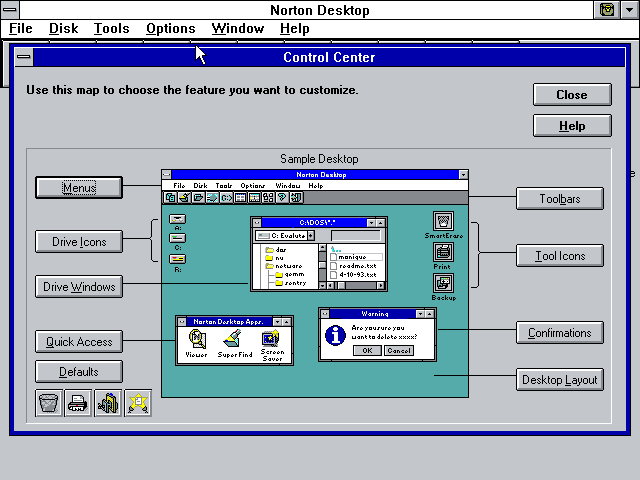640x480 pixels.
Task: Click the sample tree pane vertical scrollbar
Action: coord(322,267)
